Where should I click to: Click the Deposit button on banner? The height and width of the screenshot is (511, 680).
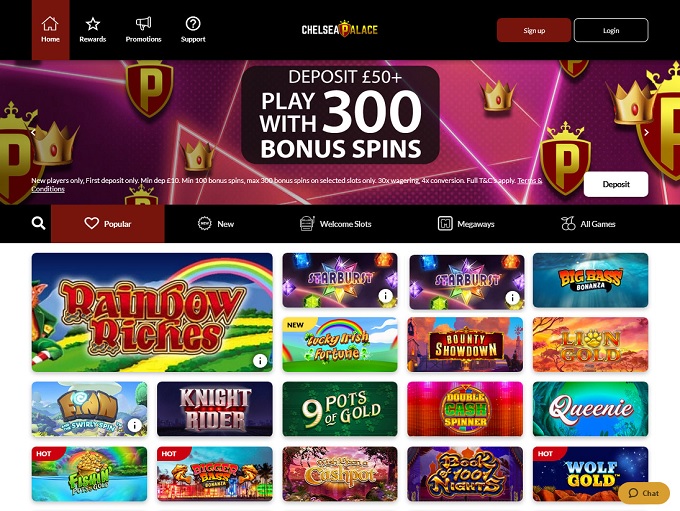click(x=616, y=184)
